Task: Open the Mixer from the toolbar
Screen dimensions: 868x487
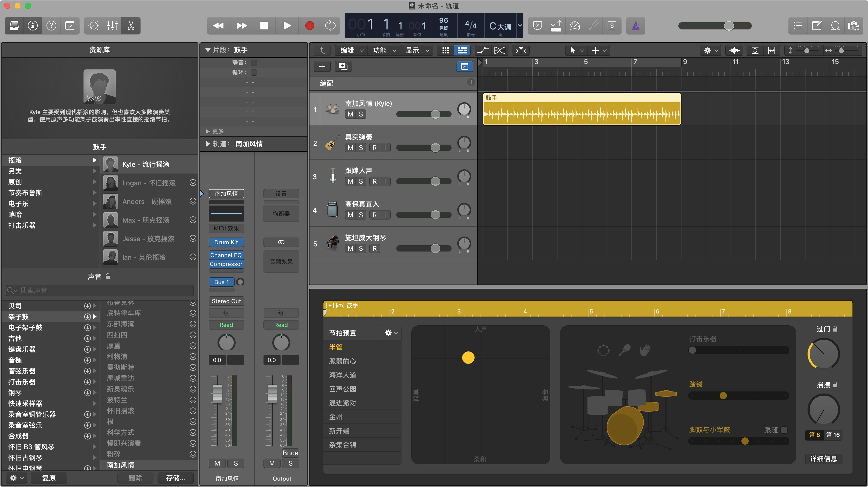Action: pos(112,26)
